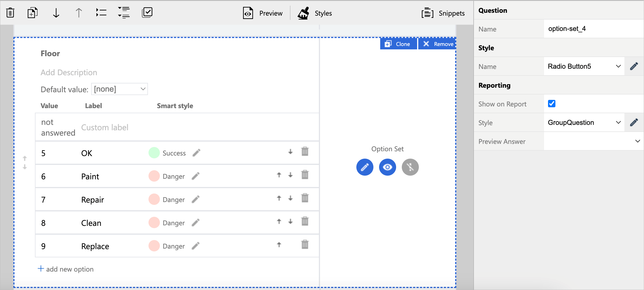Delete the Clean option
This screenshot has width=644, height=290.
[305, 221]
